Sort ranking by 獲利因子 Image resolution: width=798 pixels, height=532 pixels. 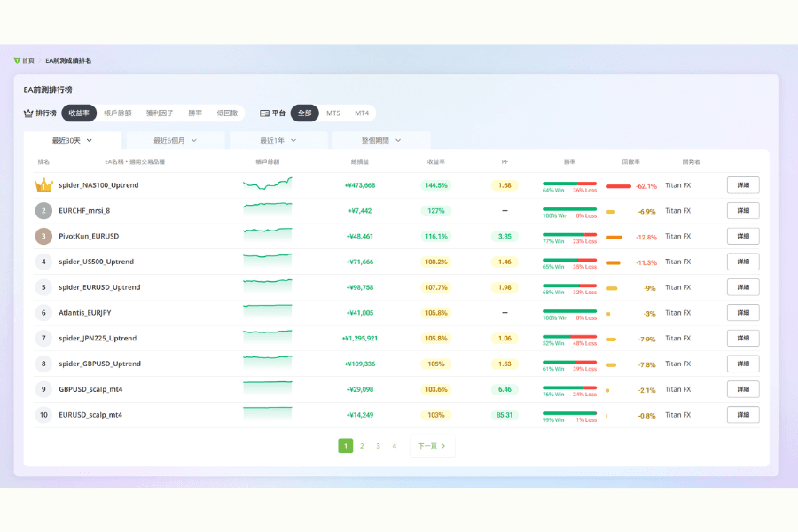tap(160, 113)
